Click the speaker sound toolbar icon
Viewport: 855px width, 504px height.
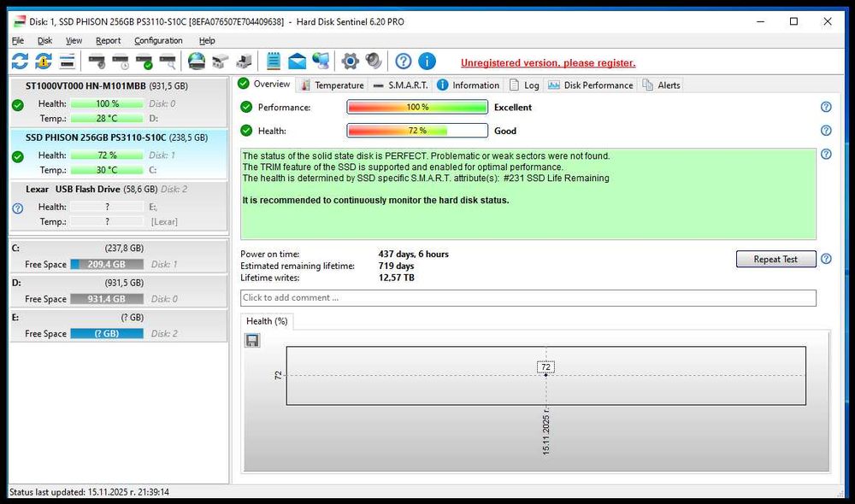(x=374, y=61)
